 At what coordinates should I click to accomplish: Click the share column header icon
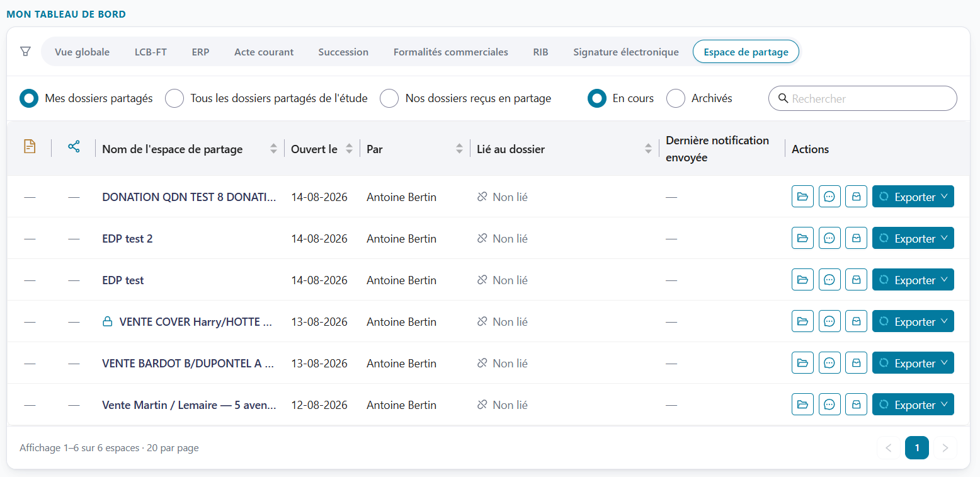coord(74,147)
